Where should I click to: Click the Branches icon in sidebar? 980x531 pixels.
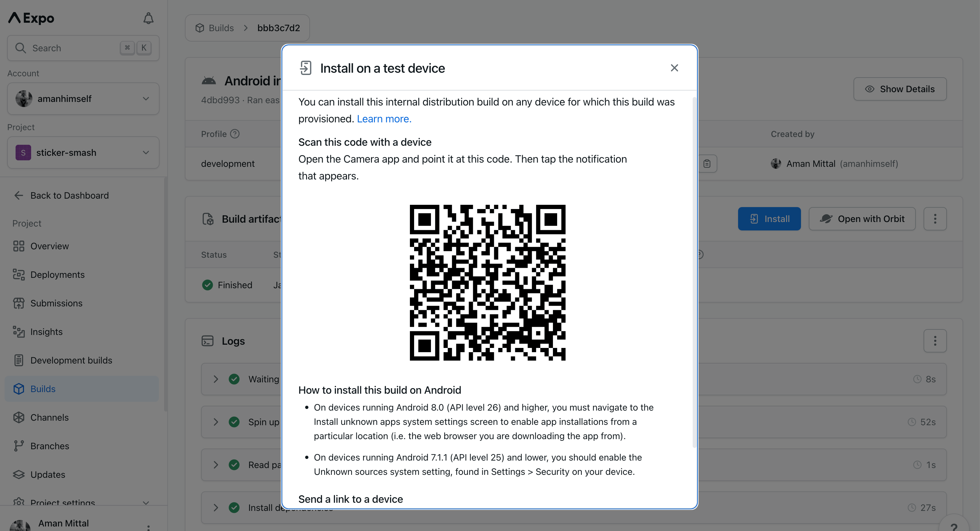pos(19,446)
